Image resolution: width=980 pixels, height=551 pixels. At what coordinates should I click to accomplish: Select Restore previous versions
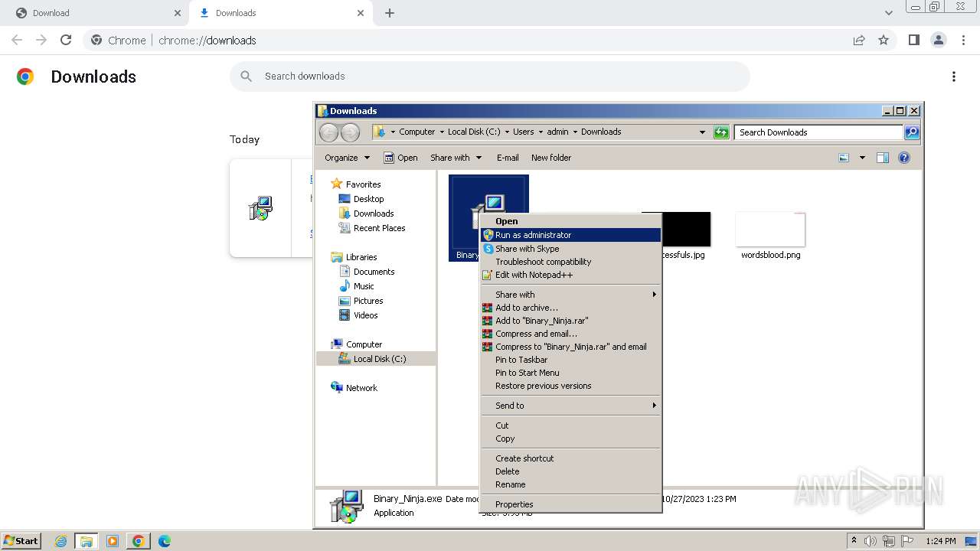click(x=570, y=386)
